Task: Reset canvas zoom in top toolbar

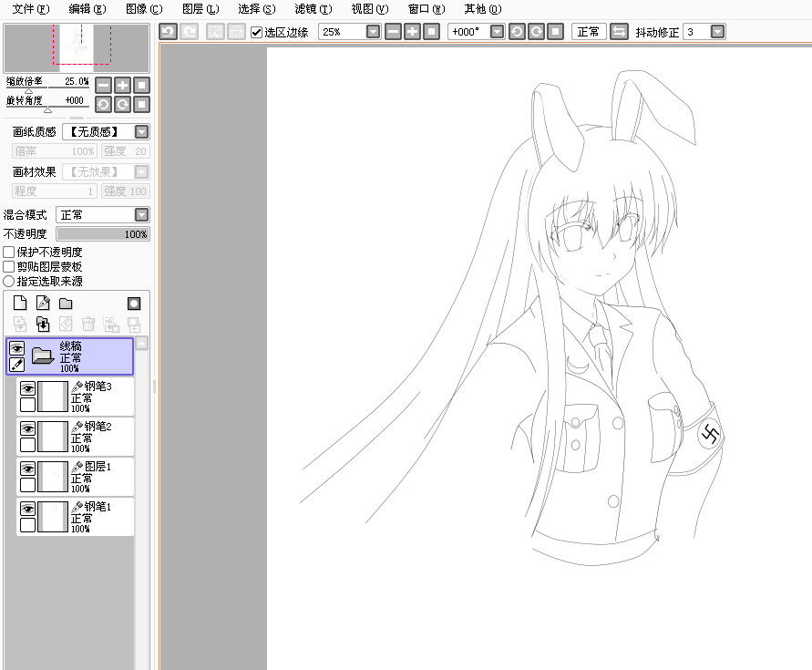Action: 431,32
